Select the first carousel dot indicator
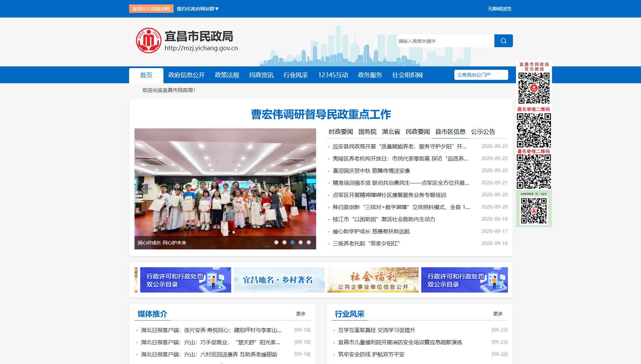This screenshot has width=641, height=364. click(x=276, y=242)
